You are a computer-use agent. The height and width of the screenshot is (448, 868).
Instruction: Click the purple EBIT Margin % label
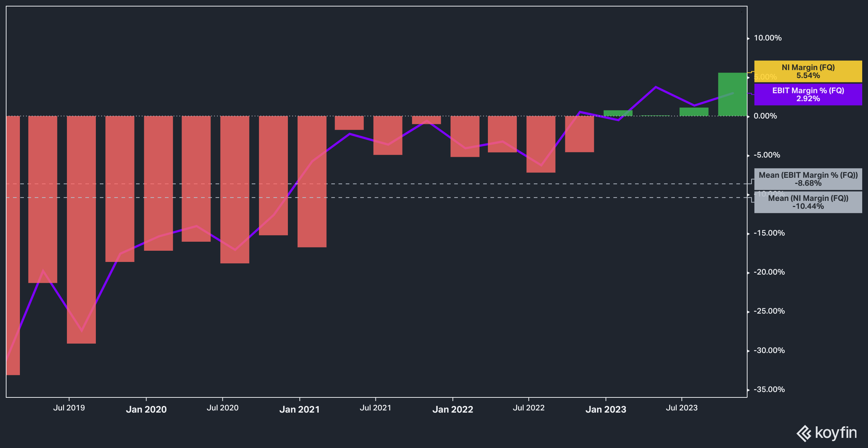click(x=808, y=94)
